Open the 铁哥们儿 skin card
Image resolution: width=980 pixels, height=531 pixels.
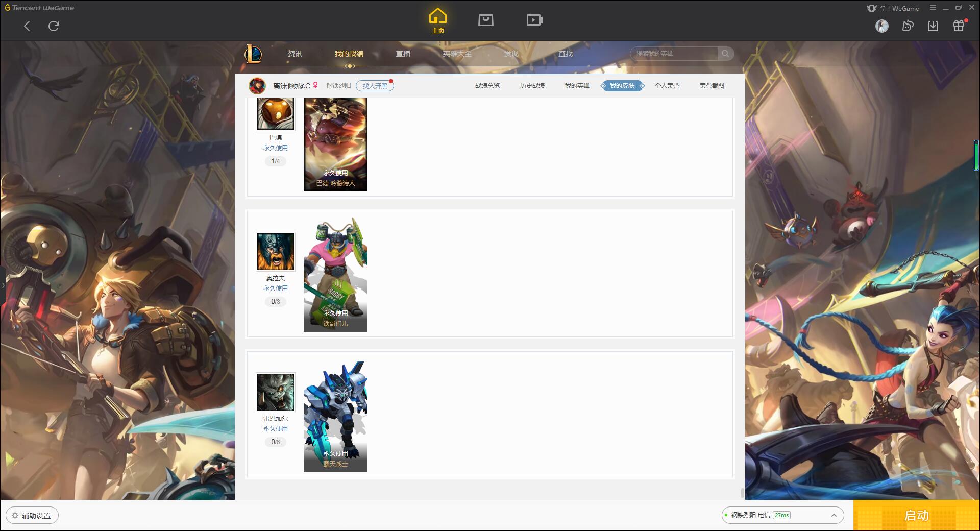(x=335, y=274)
